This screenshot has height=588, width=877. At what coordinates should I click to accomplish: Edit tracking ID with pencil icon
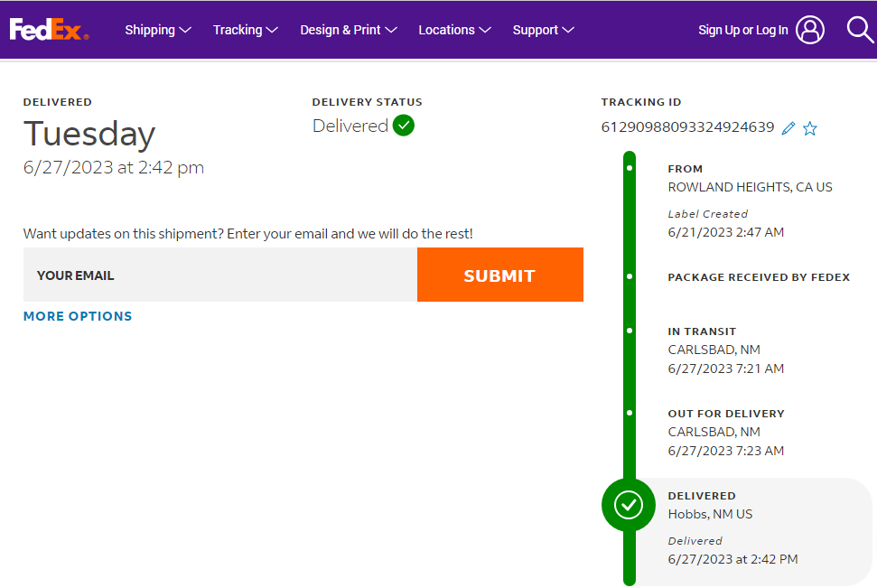pos(788,128)
